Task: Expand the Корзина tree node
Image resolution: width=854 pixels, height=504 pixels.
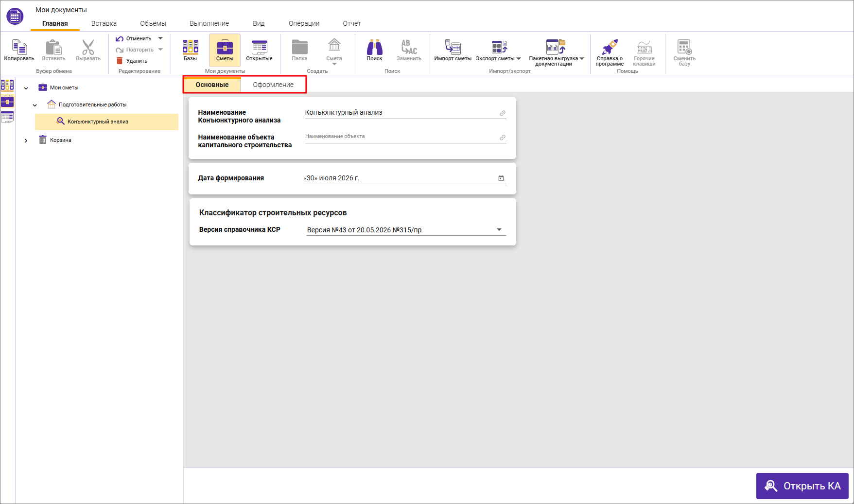Action: point(26,140)
